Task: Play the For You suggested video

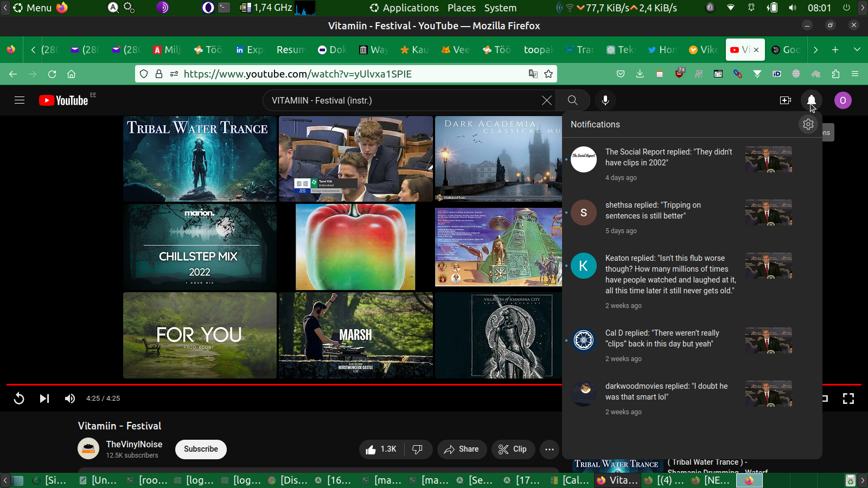Action: pos(200,335)
